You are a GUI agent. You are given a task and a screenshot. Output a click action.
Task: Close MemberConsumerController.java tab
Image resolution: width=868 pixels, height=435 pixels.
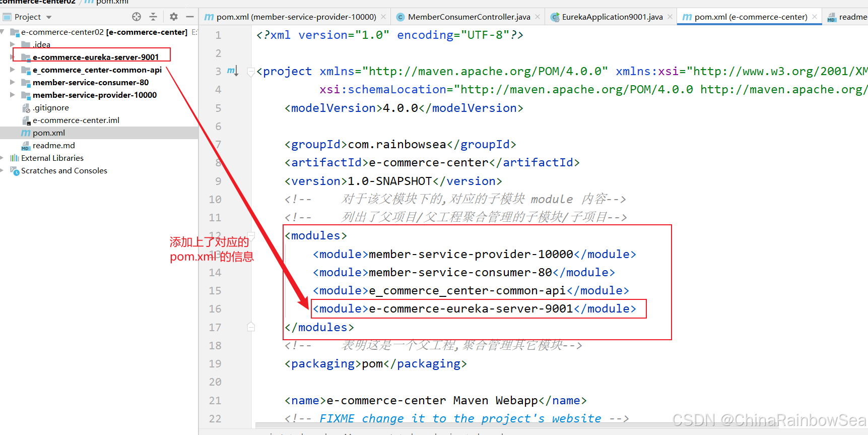point(538,17)
